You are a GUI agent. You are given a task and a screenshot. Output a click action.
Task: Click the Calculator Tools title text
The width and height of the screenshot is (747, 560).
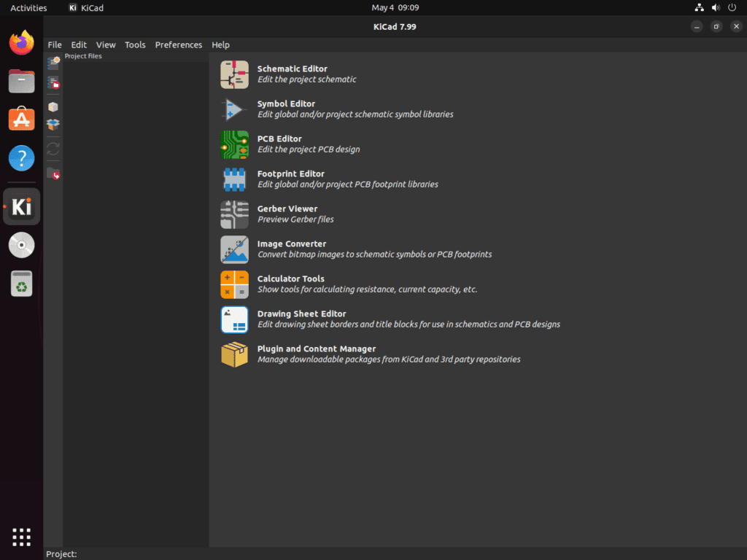pyautogui.click(x=291, y=279)
